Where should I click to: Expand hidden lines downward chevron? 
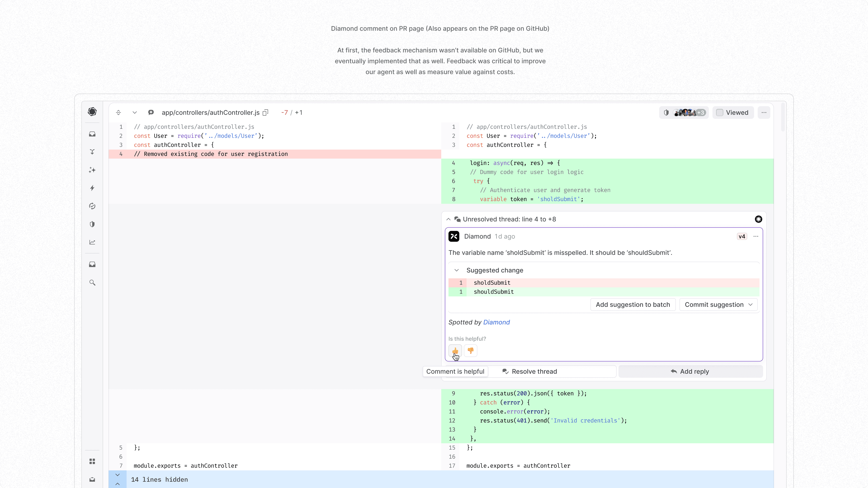(118, 475)
